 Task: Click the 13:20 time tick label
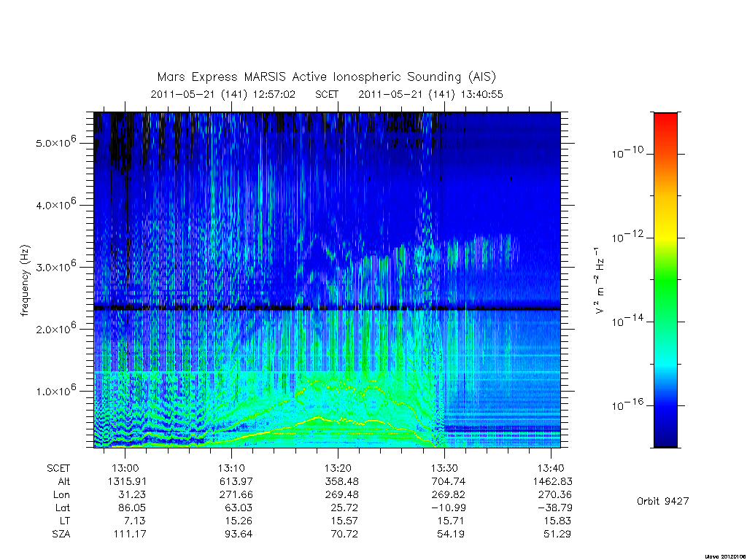338,468
